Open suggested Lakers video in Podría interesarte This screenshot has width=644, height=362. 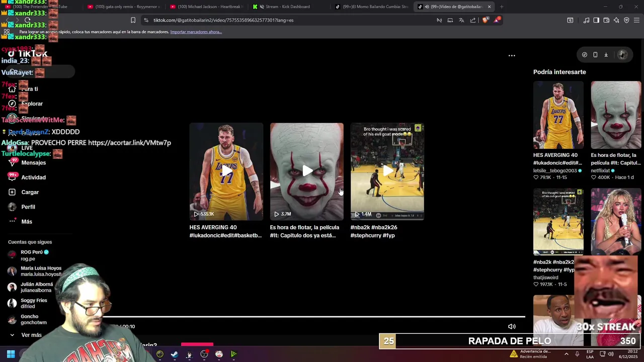[x=558, y=115]
